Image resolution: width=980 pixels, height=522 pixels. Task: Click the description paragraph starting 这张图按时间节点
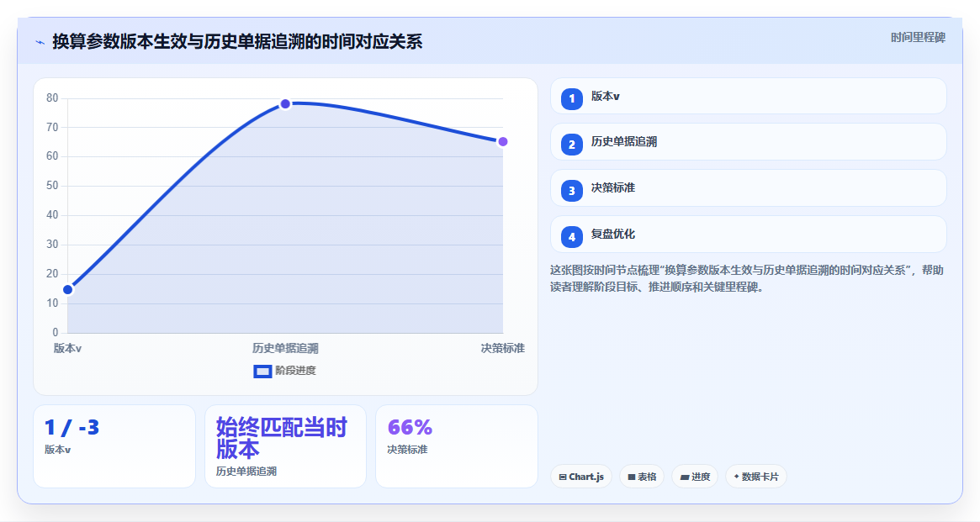click(747, 278)
